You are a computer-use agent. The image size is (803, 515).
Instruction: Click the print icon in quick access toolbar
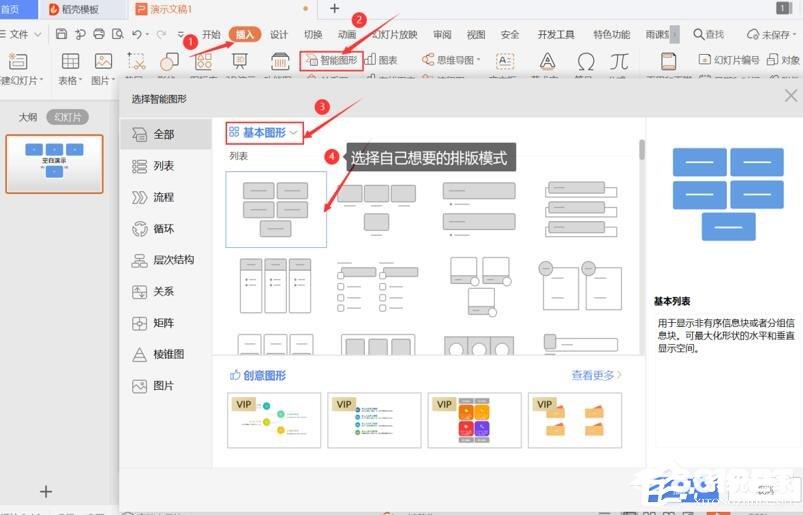[99, 34]
